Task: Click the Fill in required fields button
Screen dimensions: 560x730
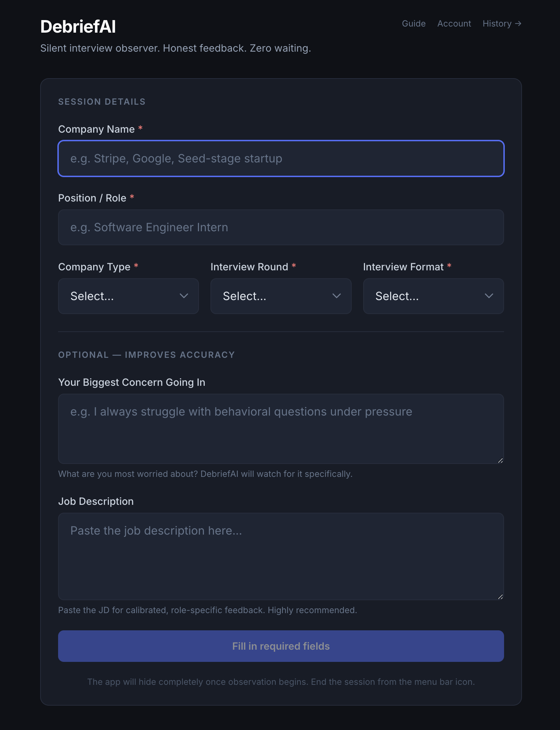Action: [281, 646]
